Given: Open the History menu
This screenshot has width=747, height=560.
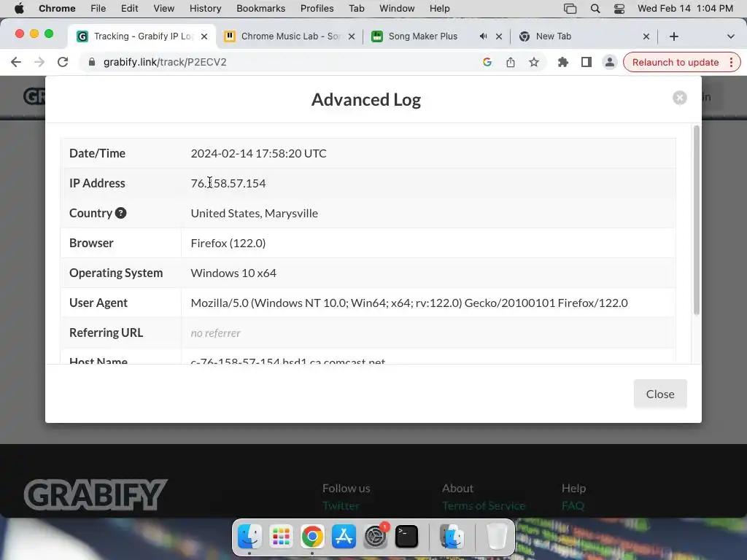Looking at the screenshot, I should (x=205, y=8).
